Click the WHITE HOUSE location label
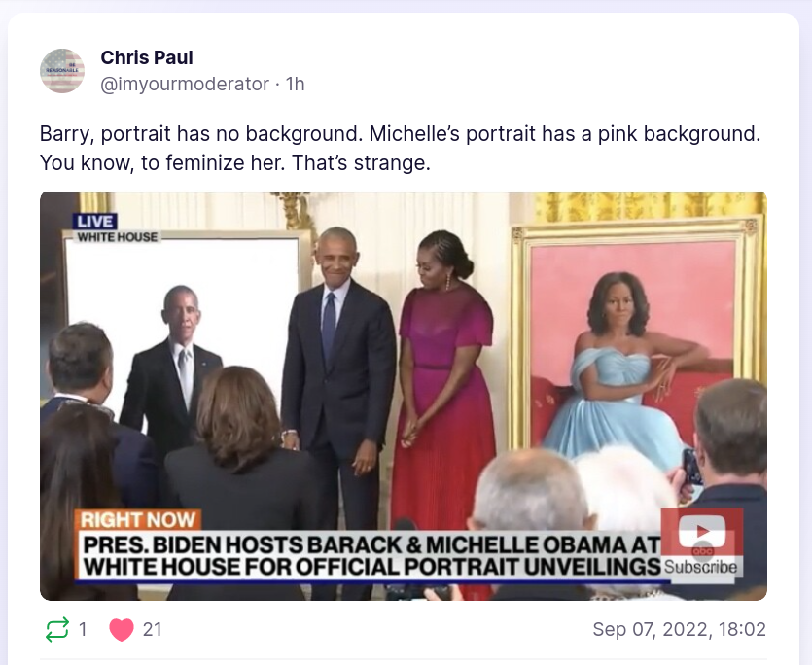Viewport: 812px width, 665px height. point(117,236)
